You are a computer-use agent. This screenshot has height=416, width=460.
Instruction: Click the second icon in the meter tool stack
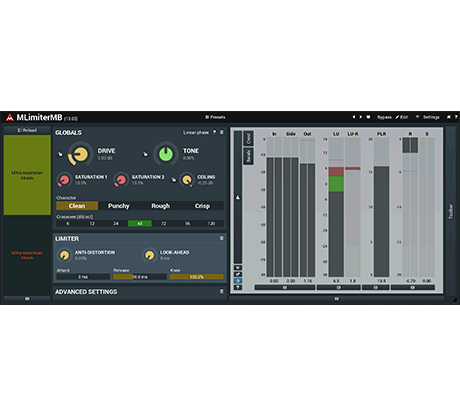[238, 274]
